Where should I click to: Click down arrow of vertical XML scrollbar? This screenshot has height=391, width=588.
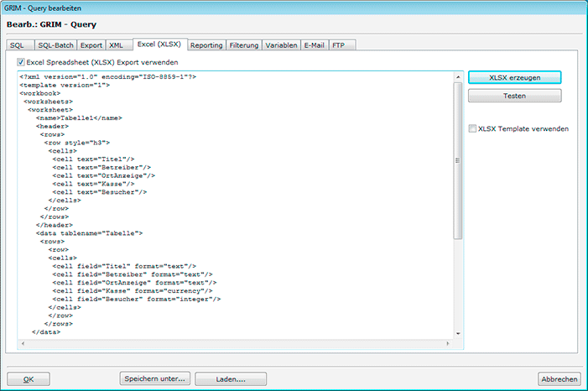pos(458,333)
